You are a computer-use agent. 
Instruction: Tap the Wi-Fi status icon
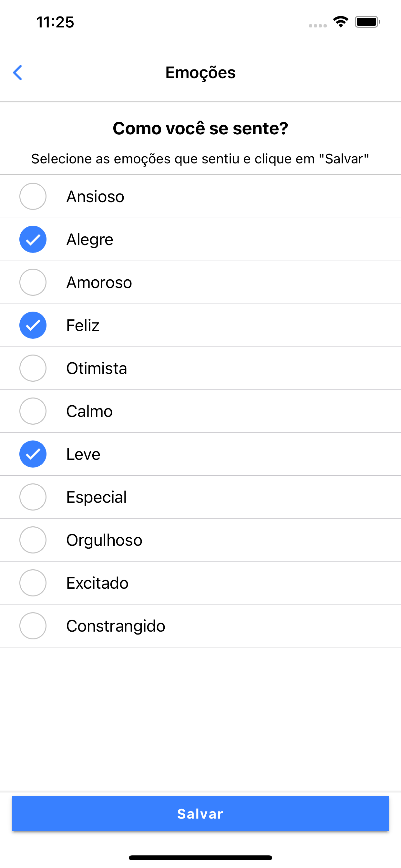point(341,22)
